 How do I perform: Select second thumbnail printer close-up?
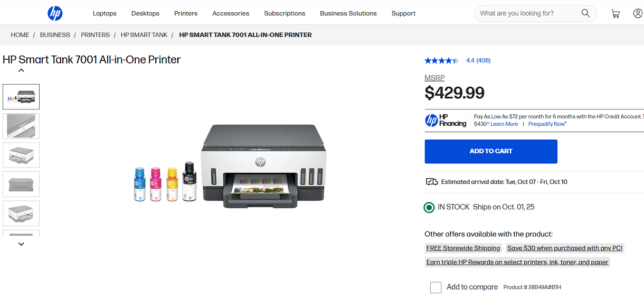(21, 126)
